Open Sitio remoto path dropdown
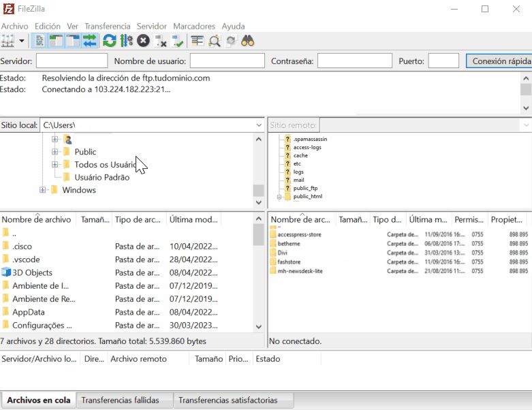 pyautogui.click(x=526, y=125)
